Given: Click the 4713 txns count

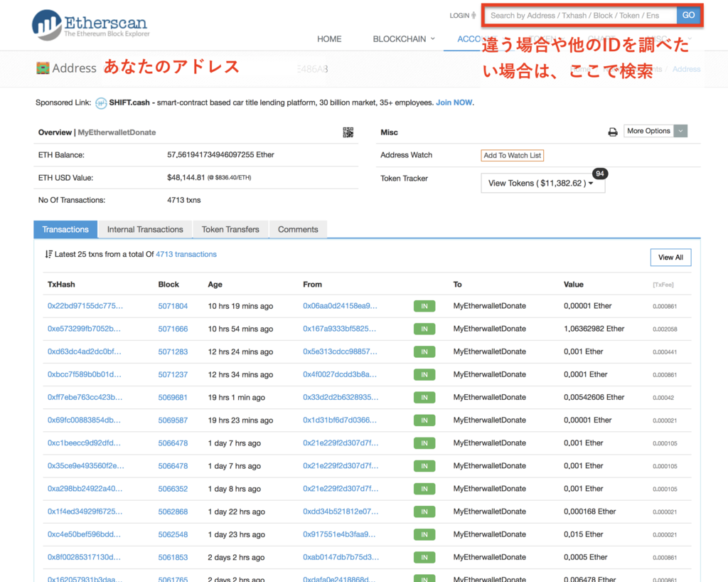Looking at the screenshot, I should coord(184,200).
